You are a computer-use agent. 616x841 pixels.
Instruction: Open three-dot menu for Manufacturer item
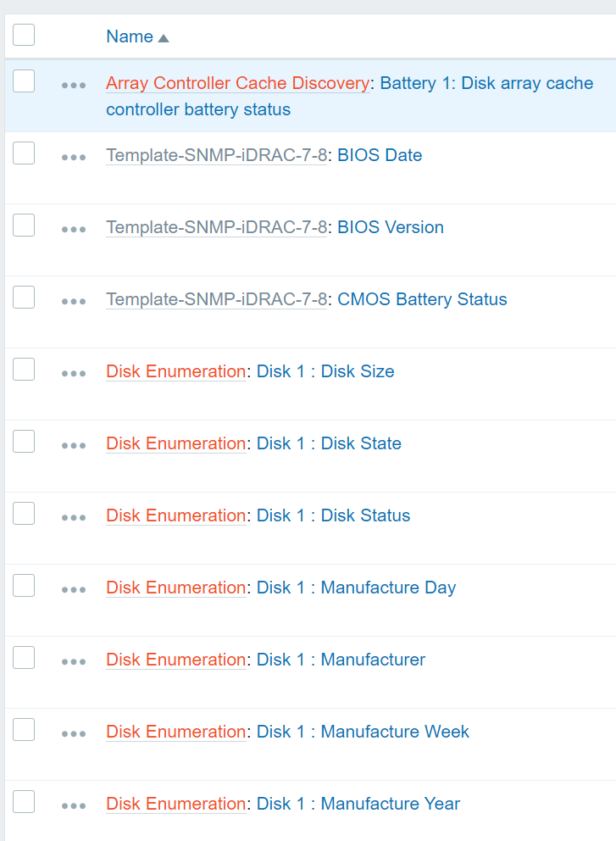coord(74,662)
